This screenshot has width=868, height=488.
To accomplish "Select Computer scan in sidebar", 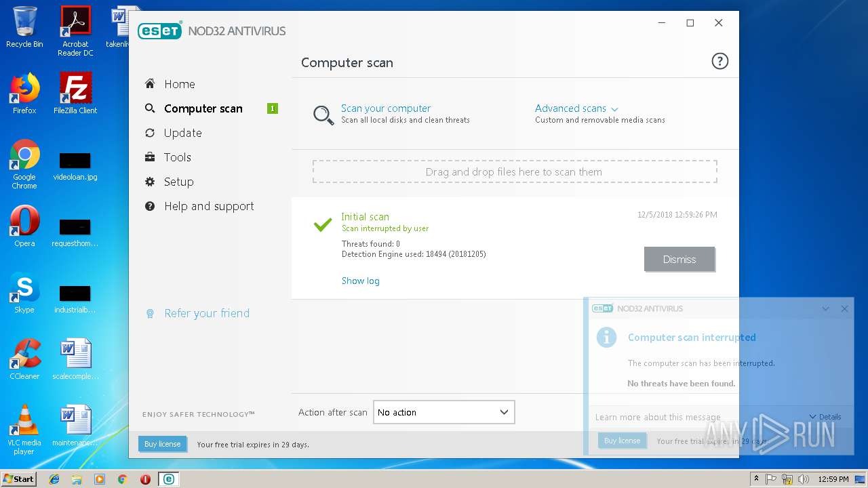I will [203, 108].
